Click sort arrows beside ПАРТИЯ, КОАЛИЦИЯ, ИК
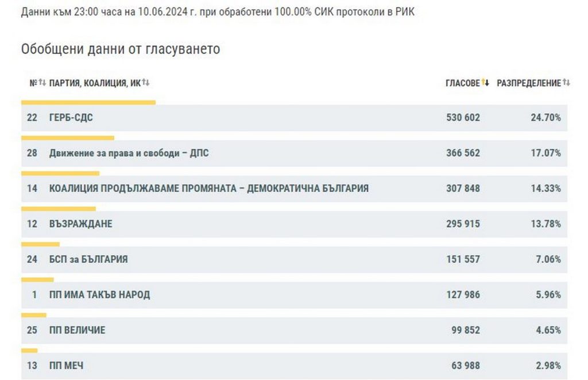 click(146, 83)
